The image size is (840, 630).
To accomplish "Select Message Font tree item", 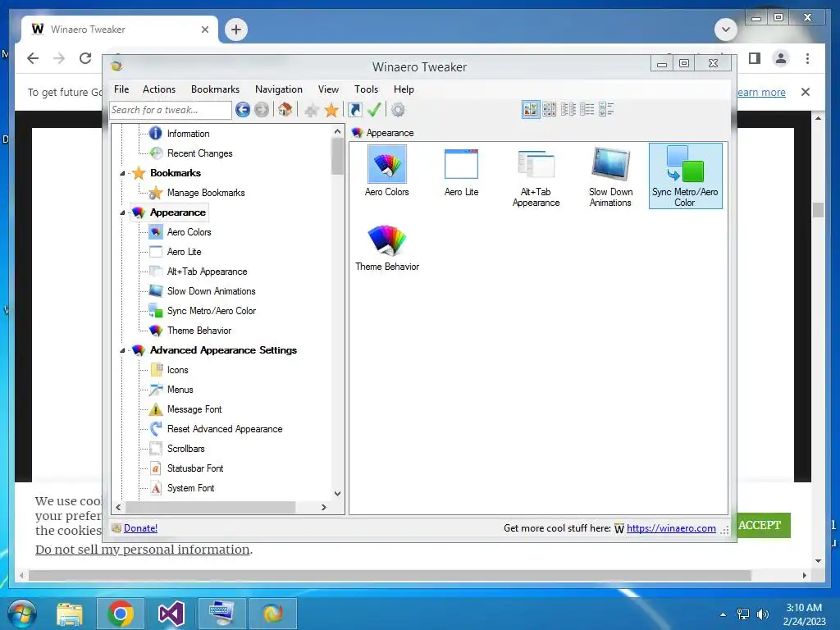I will pyautogui.click(x=194, y=409).
